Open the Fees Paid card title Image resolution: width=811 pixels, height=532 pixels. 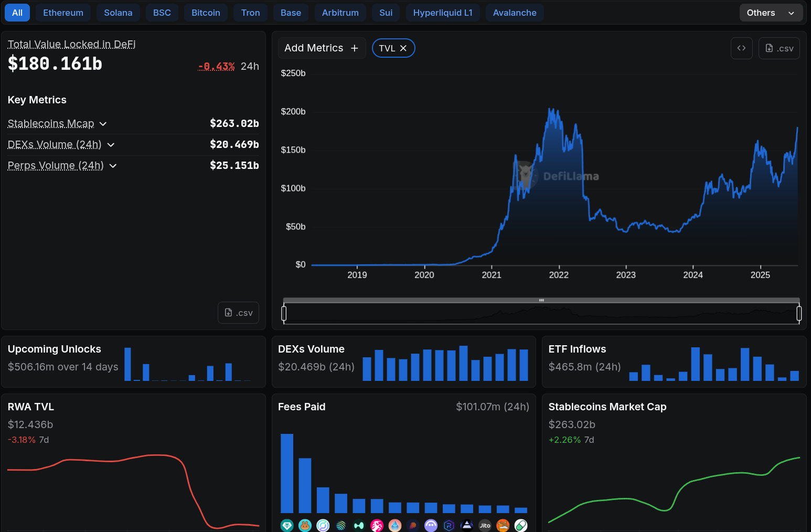(302, 407)
